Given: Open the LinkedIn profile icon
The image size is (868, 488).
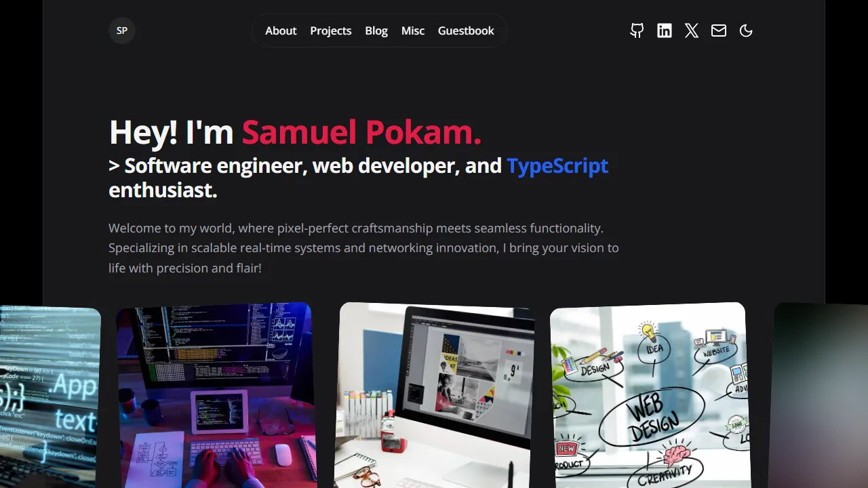Looking at the screenshot, I should click(x=665, y=30).
